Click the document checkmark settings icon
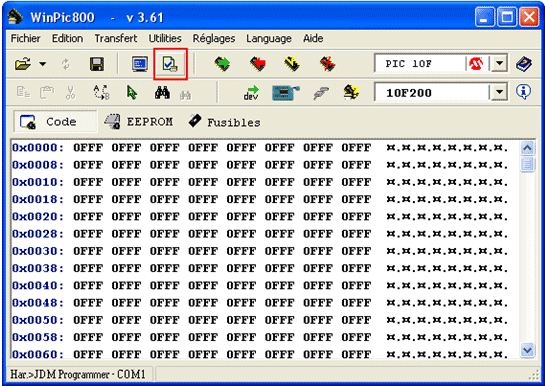Screen dimensions: 545x386 (170, 64)
